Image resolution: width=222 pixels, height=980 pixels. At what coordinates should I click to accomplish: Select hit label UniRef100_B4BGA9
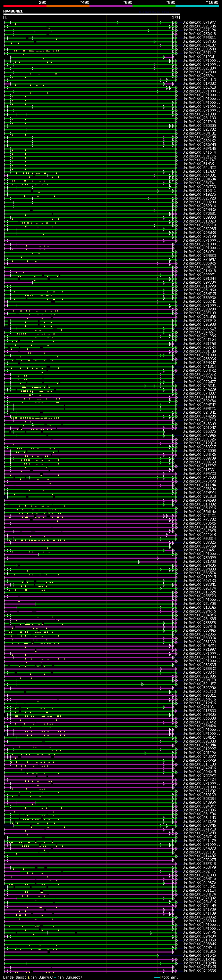click(199, 424)
